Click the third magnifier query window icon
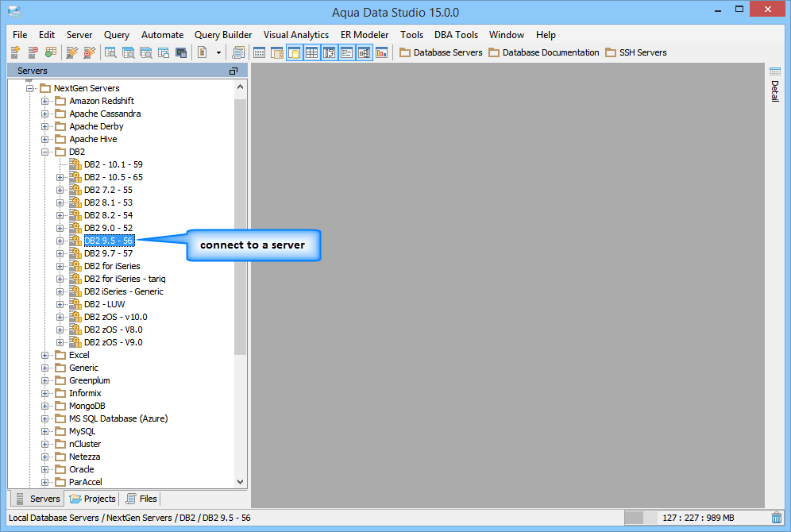 (x=146, y=52)
